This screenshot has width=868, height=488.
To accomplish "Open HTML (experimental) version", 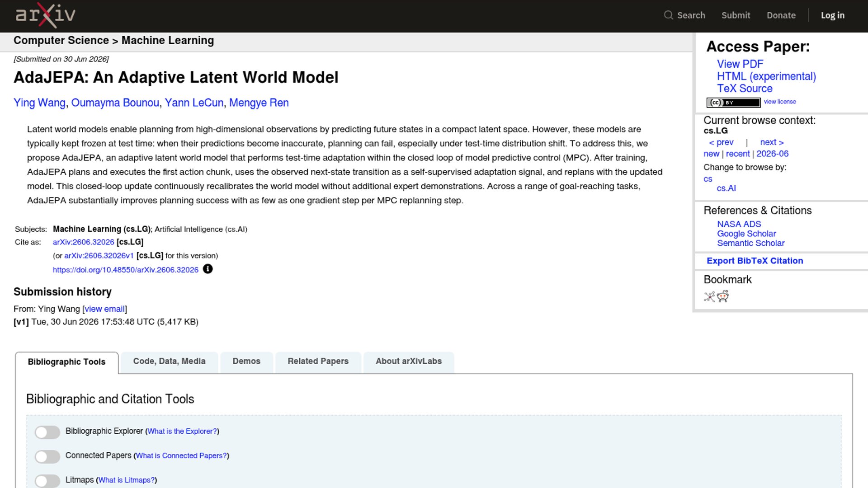I will [x=766, y=76].
